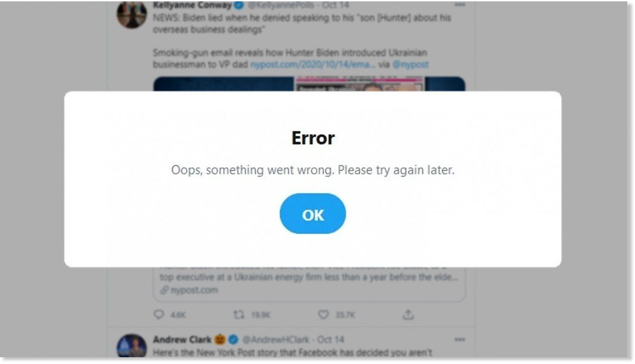Image resolution: width=635 pixels, height=364 pixels.
Task: Click Andrew Clark's verified badge
Action: click(233, 339)
